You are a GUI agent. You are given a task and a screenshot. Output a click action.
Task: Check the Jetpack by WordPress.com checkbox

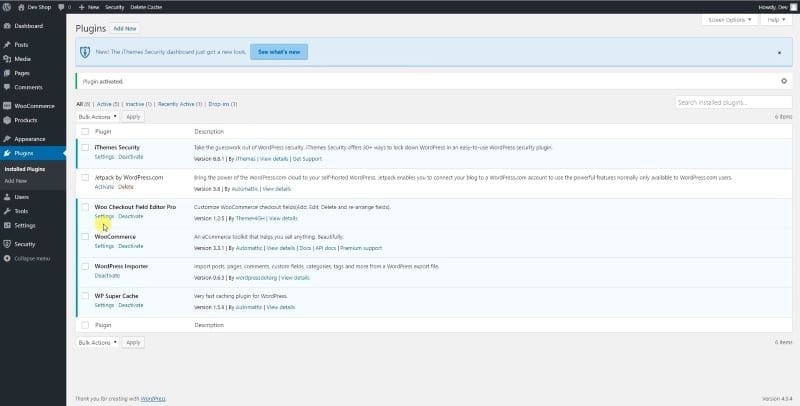point(85,177)
